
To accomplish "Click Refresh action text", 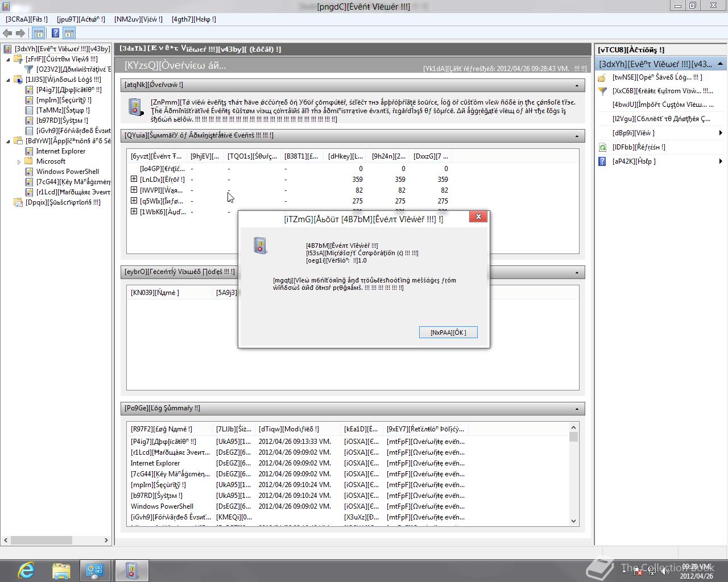I will pyautogui.click(x=639, y=147).
